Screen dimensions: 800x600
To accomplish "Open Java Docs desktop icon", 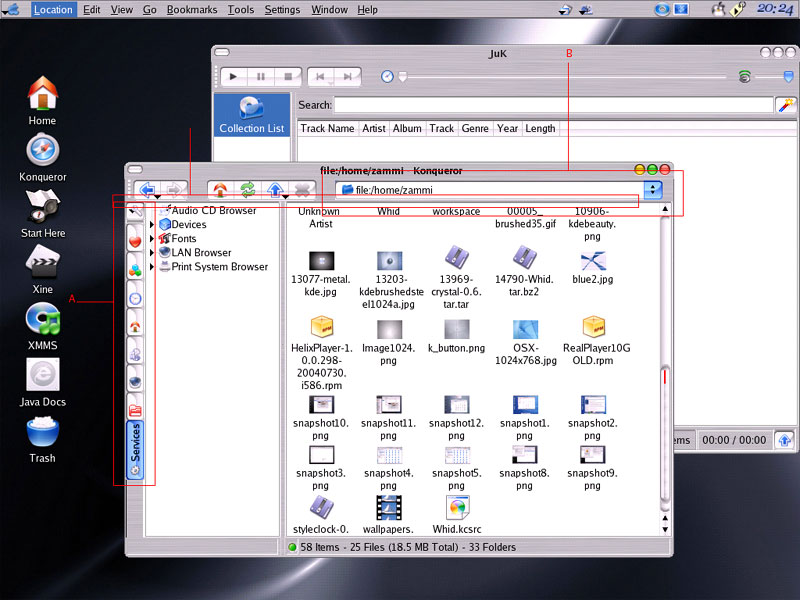I will [42, 382].
